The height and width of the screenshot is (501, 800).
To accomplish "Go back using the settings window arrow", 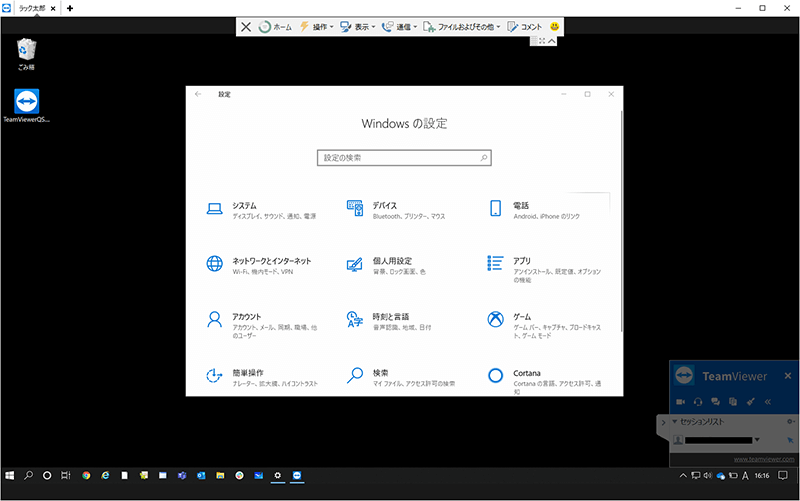I will point(198,94).
